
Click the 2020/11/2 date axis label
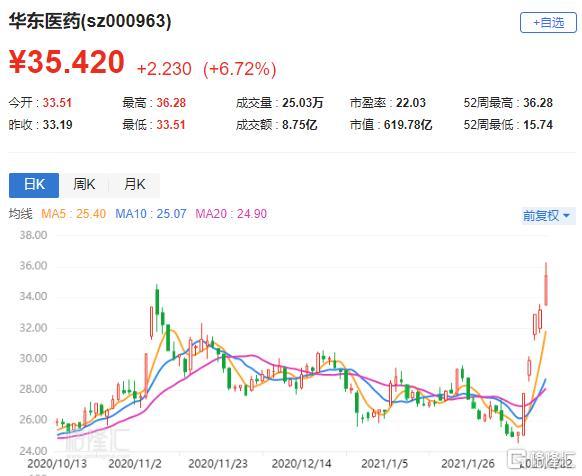135,464
